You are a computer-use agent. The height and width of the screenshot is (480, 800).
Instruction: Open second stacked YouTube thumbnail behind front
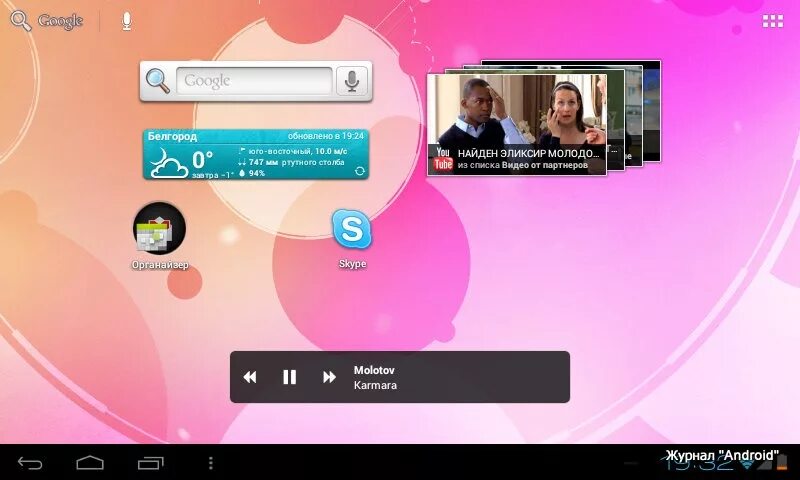pyautogui.click(x=615, y=120)
